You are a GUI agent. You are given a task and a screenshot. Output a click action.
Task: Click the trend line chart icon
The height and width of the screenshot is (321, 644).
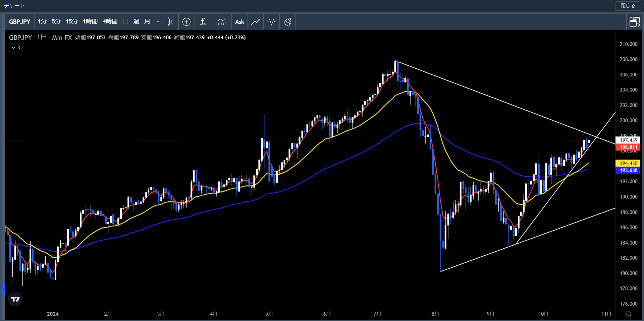click(x=256, y=22)
